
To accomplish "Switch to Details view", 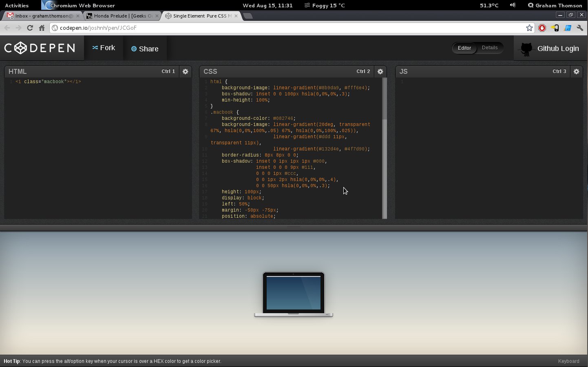I will (x=490, y=48).
